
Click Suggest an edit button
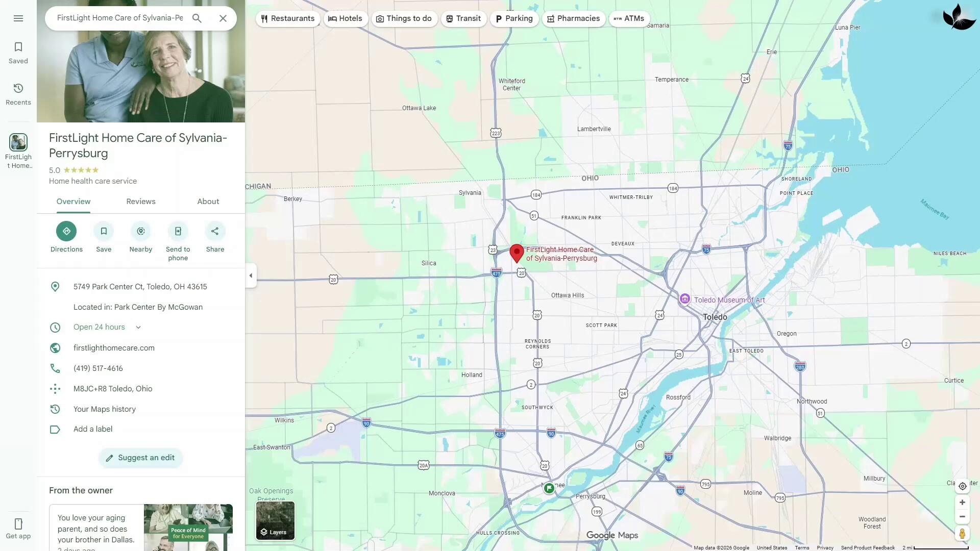(141, 458)
